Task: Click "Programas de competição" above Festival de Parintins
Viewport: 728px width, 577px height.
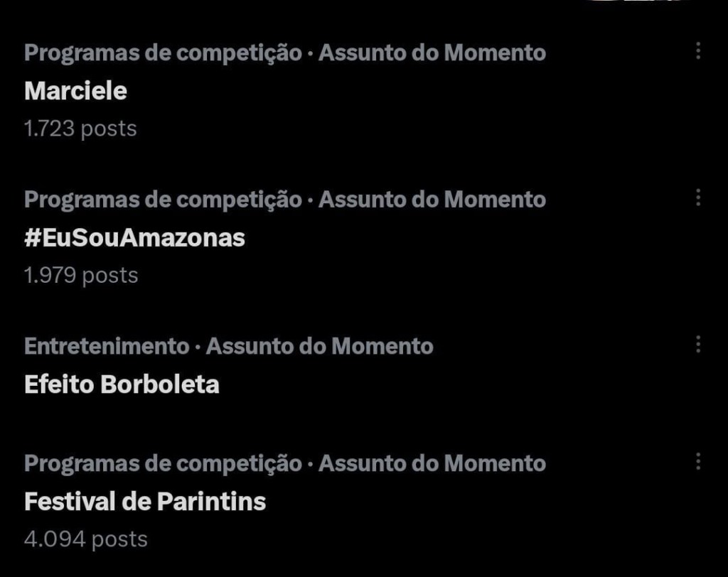Action: [x=163, y=463]
